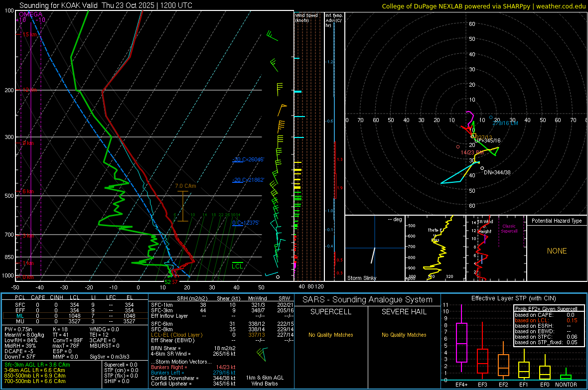588x390 pixels.
Task: Click the DCAPE = -5 value
Action: click(19, 351)
